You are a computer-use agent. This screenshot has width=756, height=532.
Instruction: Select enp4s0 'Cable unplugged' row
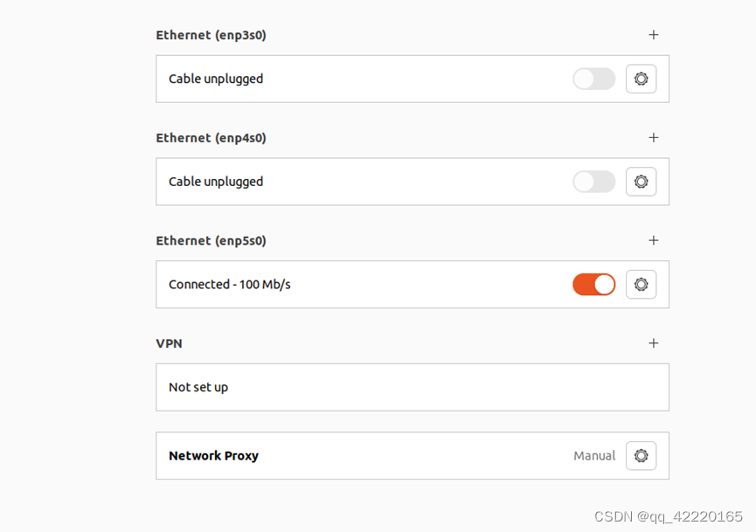point(413,182)
